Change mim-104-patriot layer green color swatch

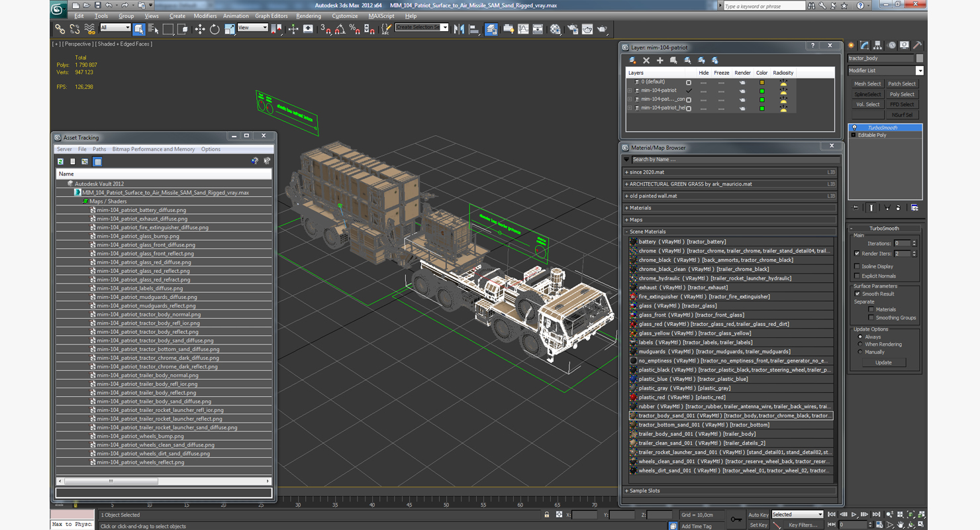point(761,91)
